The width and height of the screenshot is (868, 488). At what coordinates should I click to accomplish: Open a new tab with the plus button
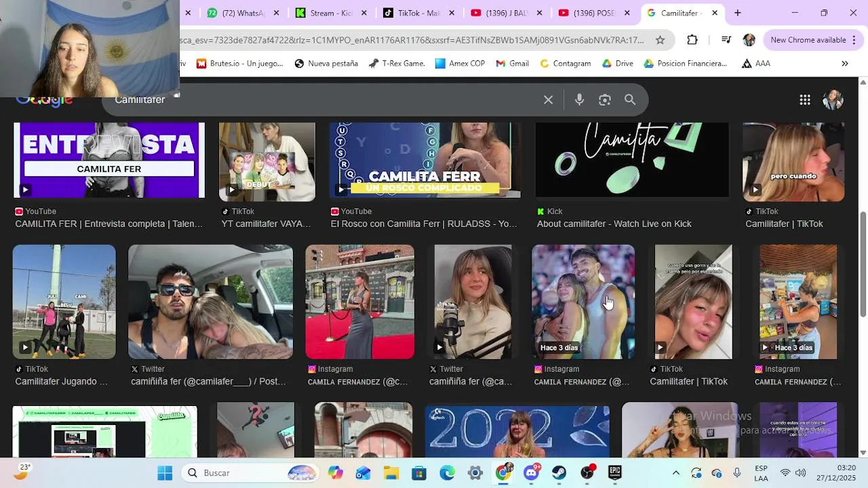[738, 13]
